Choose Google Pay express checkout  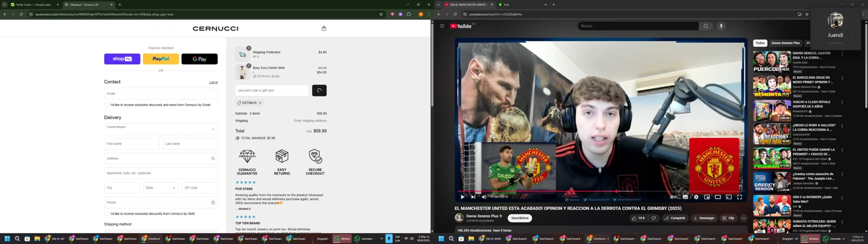[200, 59]
